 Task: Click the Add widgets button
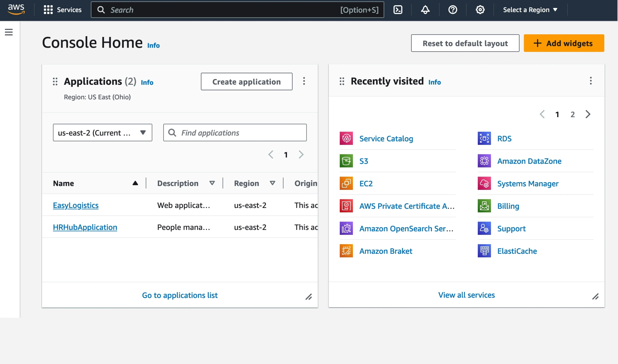pyautogui.click(x=564, y=43)
